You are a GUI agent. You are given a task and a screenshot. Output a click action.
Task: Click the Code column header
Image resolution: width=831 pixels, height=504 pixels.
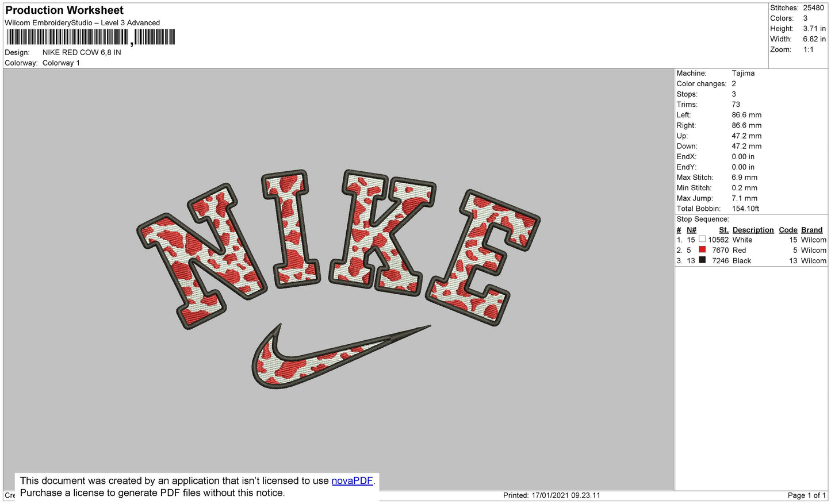point(788,230)
